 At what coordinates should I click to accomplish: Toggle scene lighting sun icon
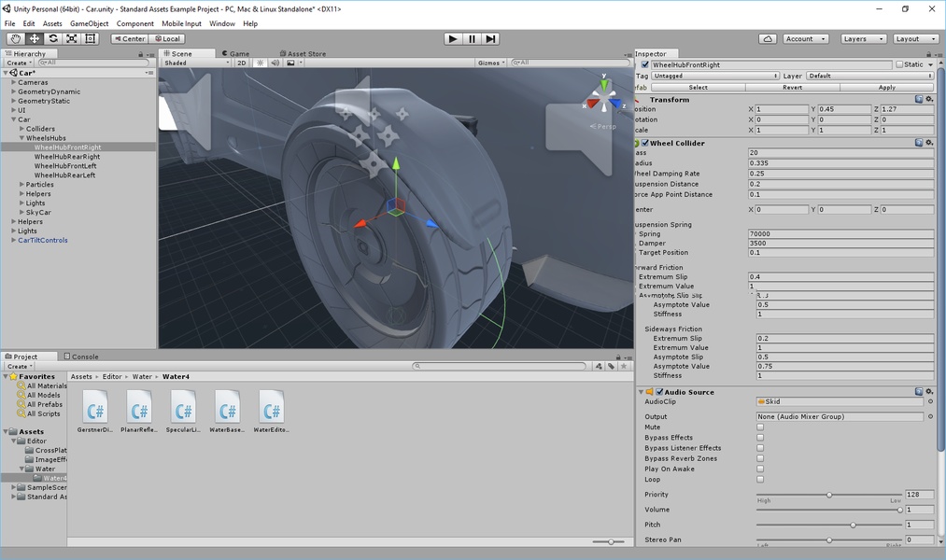tap(261, 63)
